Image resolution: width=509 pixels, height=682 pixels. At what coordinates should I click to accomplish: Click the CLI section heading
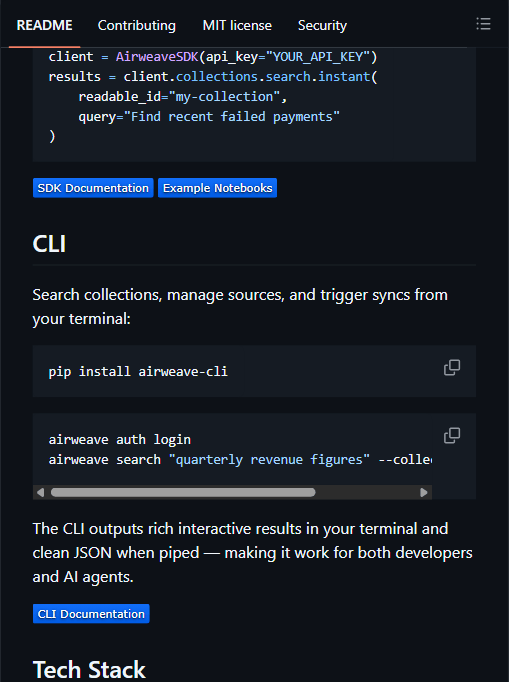point(49,244)
